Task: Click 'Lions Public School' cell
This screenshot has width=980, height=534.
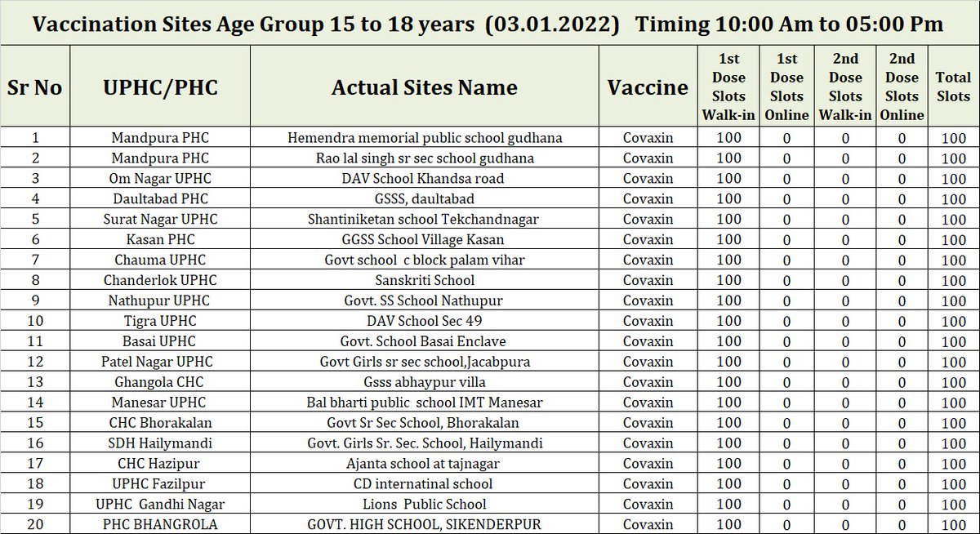Action: 425,505
